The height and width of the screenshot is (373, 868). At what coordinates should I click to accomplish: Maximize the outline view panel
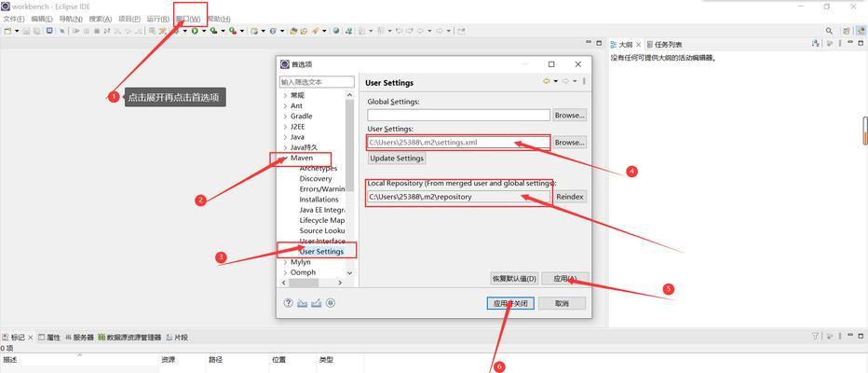coord(861,44)
